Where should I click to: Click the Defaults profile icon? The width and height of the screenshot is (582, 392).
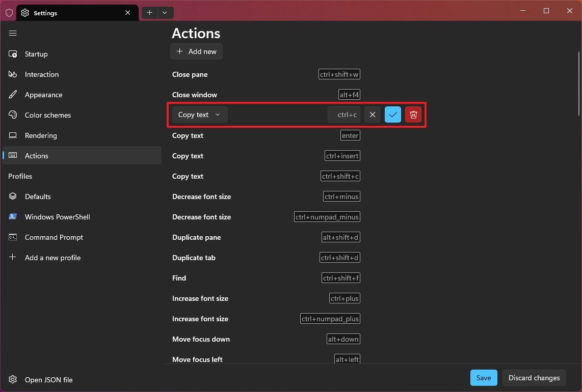pyautogui.click(x=13, y=196)
